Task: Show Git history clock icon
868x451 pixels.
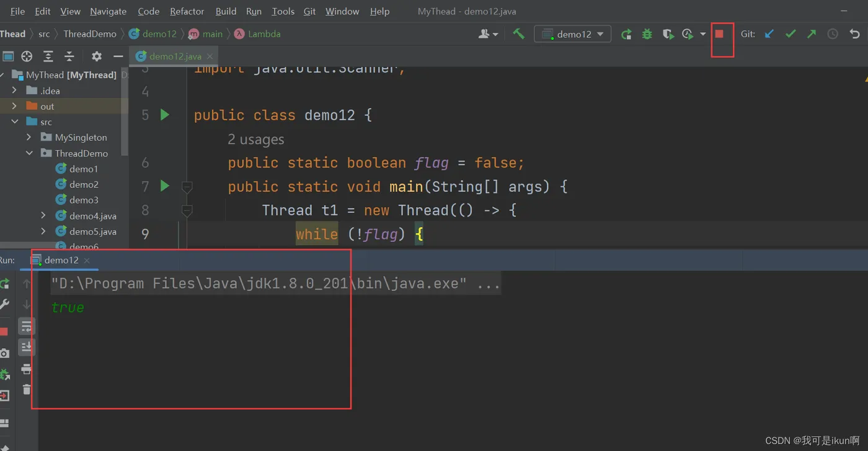Action: point(833,34)
